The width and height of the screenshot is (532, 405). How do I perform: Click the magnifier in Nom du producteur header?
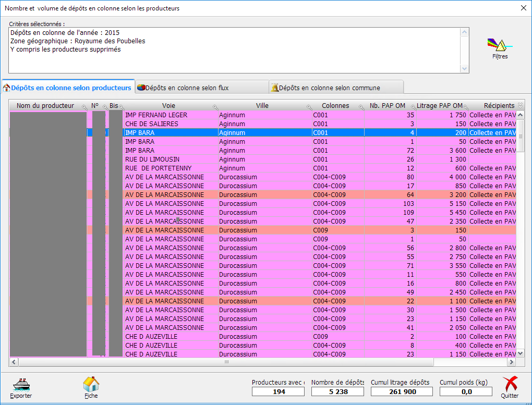[84, 107]
